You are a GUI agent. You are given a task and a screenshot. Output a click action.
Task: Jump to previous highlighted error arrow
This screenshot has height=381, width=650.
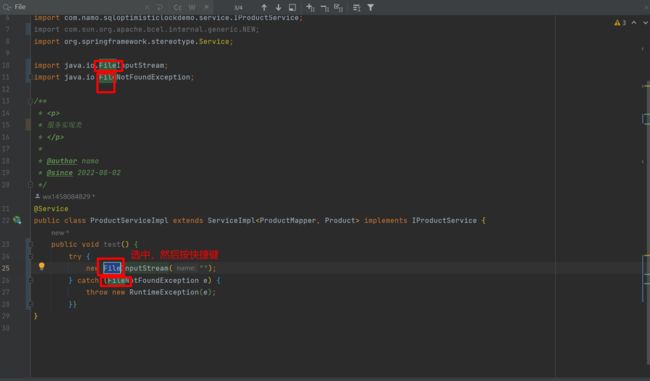click(x=634, y=23)
